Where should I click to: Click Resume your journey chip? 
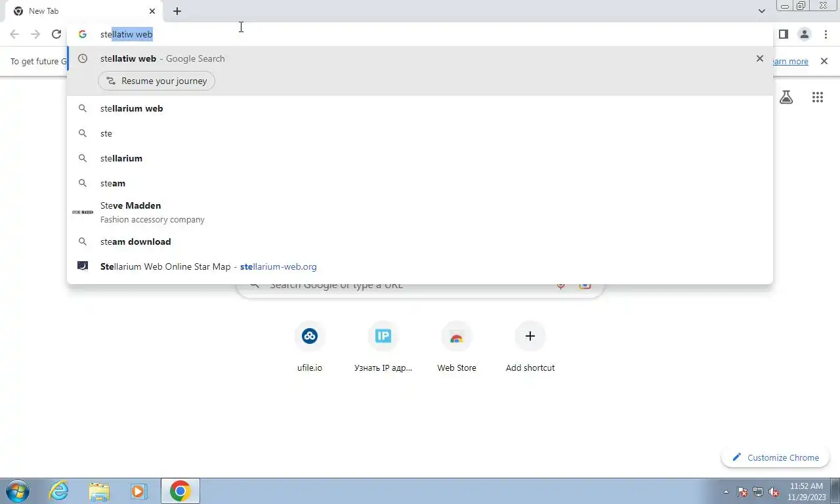tap(156, 81)
